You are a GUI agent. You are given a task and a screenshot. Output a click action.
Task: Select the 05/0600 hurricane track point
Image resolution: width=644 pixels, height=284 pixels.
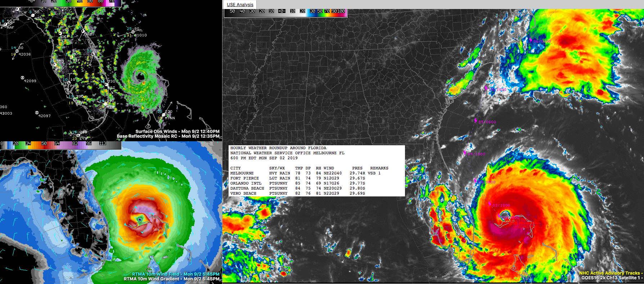point(476,120)
